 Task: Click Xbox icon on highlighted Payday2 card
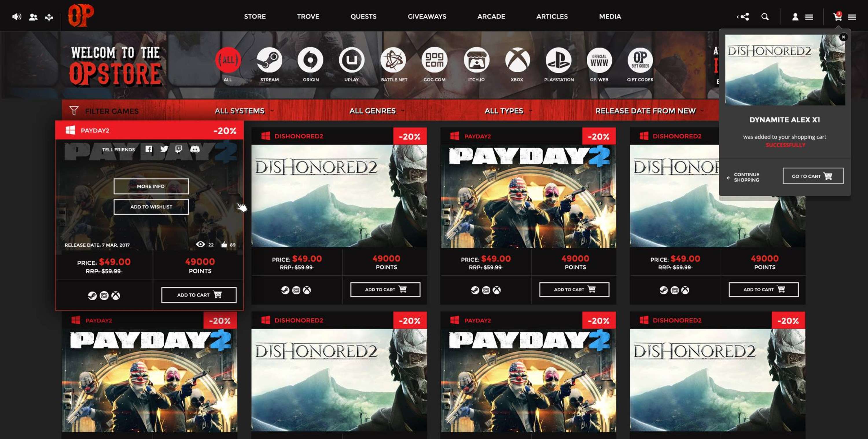pos(115,296)
